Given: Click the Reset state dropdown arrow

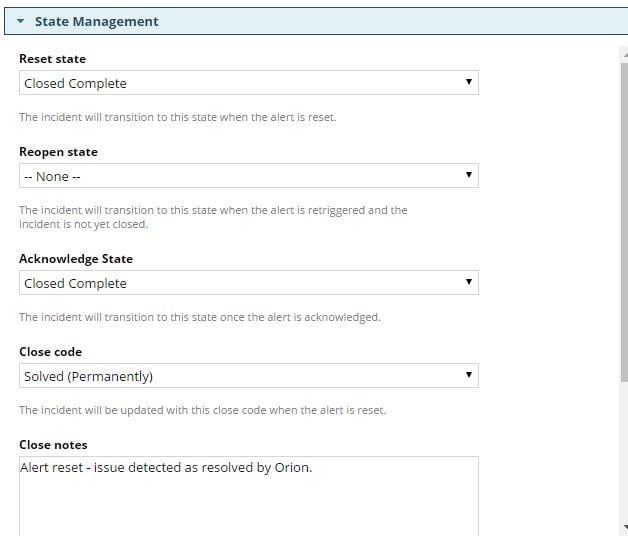Looking at the screenshot, I should [468, 82].
